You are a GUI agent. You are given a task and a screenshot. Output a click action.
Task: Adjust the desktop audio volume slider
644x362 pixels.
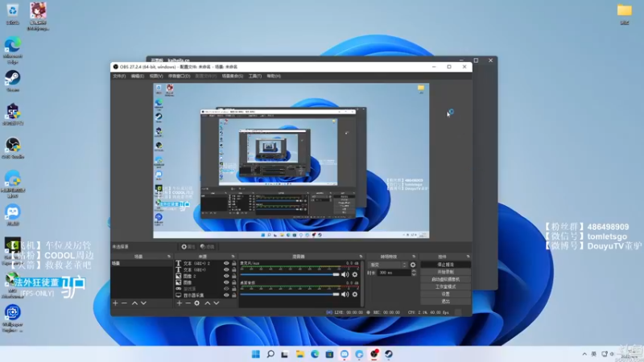[x=290, y=294]
